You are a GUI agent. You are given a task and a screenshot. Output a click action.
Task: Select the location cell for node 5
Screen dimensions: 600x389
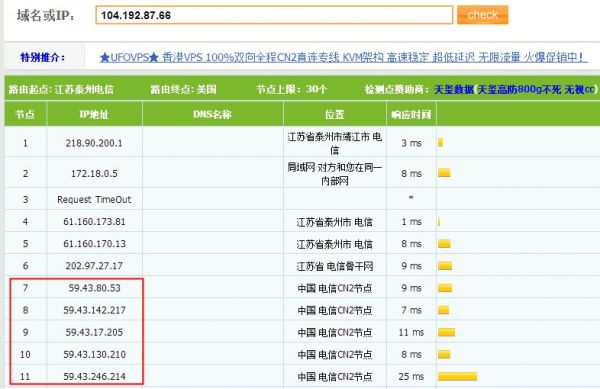pyautogui.click(x=335, y=244)
